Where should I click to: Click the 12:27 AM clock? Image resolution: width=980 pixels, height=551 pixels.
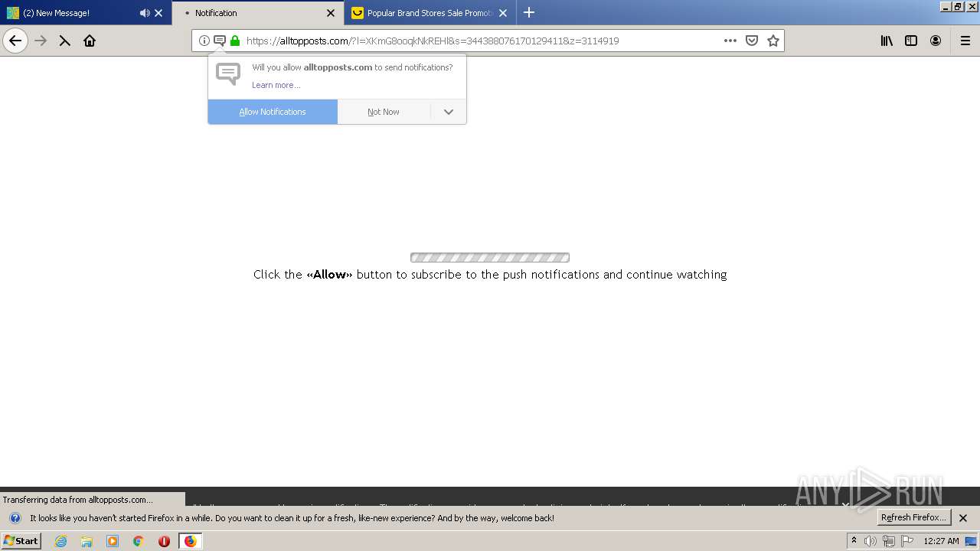pos(941,541)
